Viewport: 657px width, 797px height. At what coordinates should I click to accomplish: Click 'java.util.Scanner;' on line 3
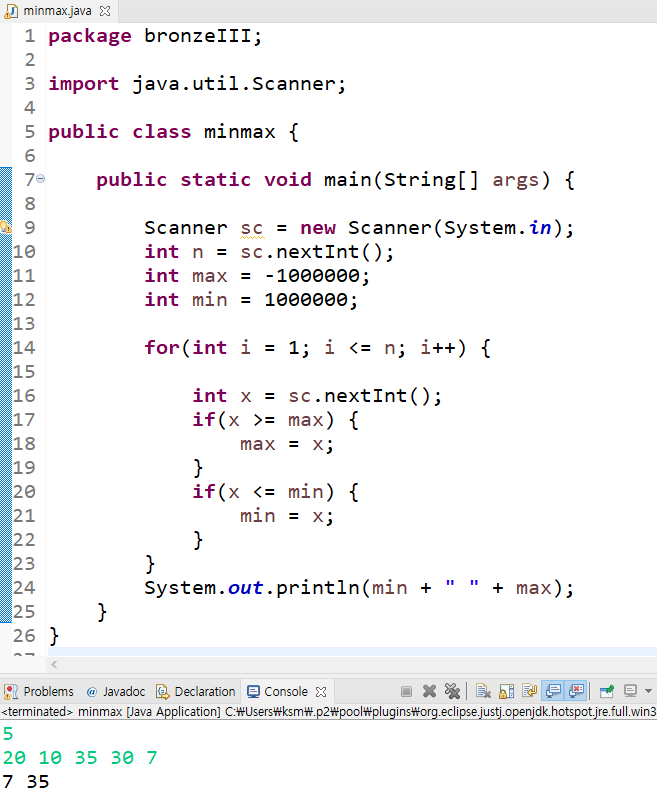click(239, 84)
